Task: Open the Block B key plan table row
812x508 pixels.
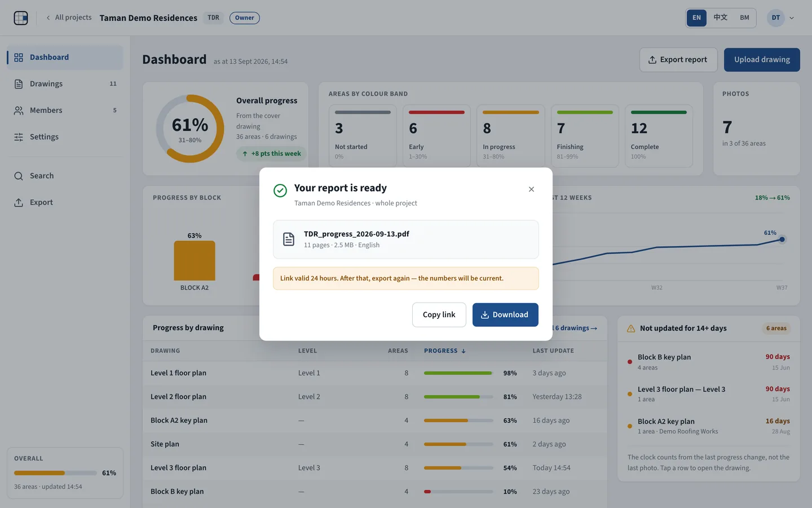Action: [375, 492]
